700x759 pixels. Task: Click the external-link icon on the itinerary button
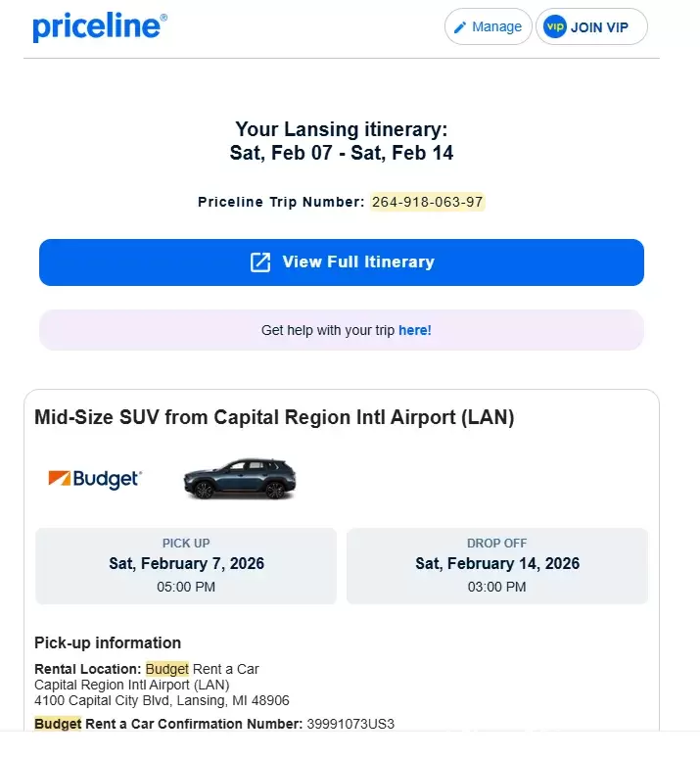pos(260,262)
